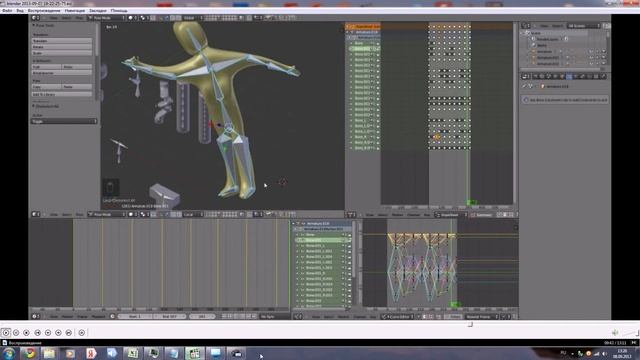Open Yandex from the taskbar
The width and height of the screenshot is (640, 360).
[91, 353]
